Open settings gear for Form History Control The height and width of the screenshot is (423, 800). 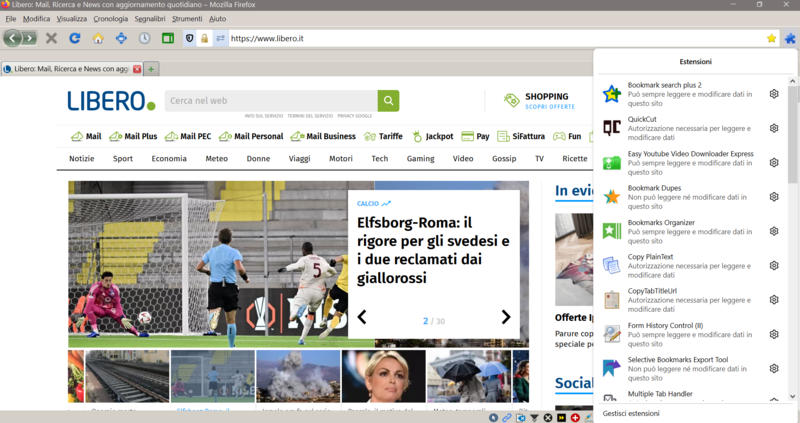[774, 334]
